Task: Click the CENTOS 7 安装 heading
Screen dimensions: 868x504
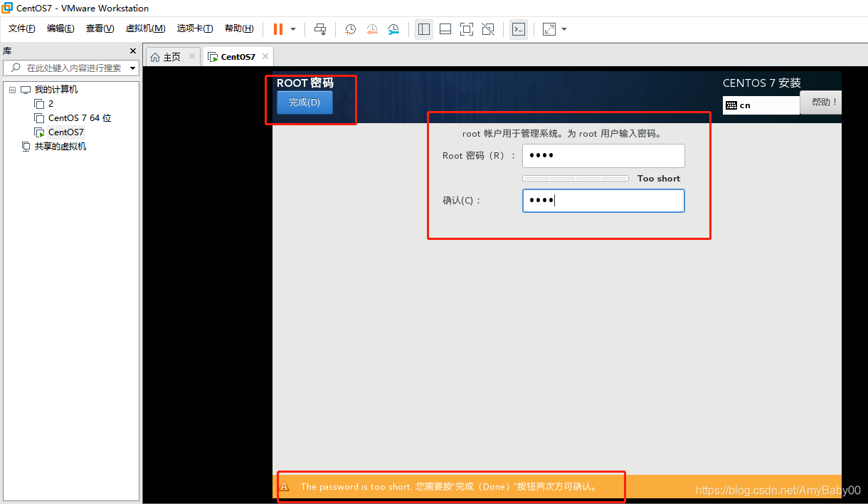Action: [x=762, y=83]
